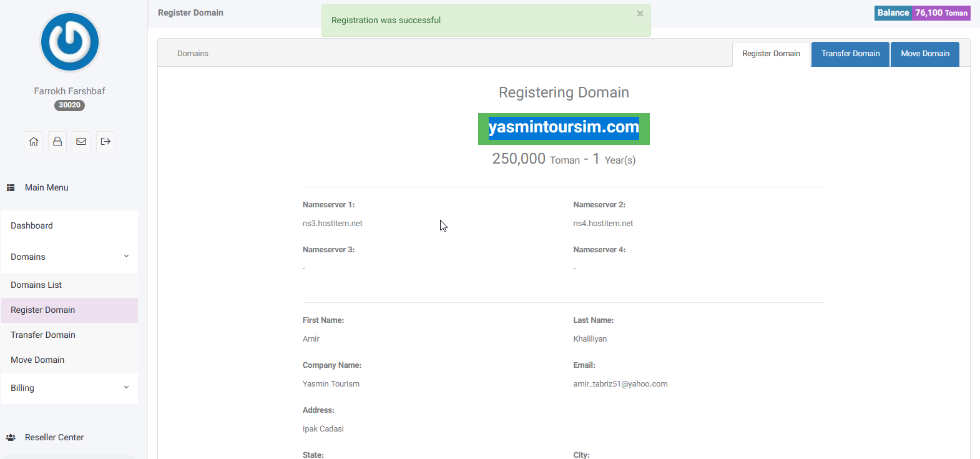
Task: Click the home icon under the username
Action: tap(34, 142)
